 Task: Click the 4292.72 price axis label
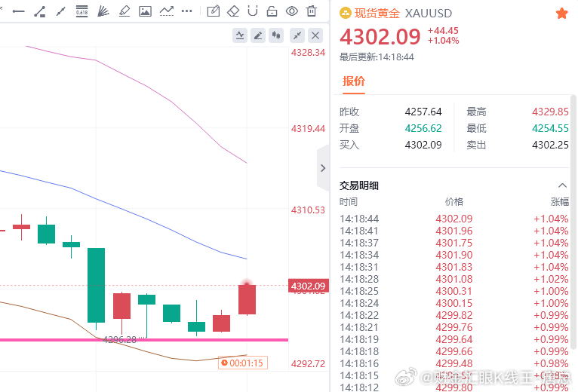point(308,364)
